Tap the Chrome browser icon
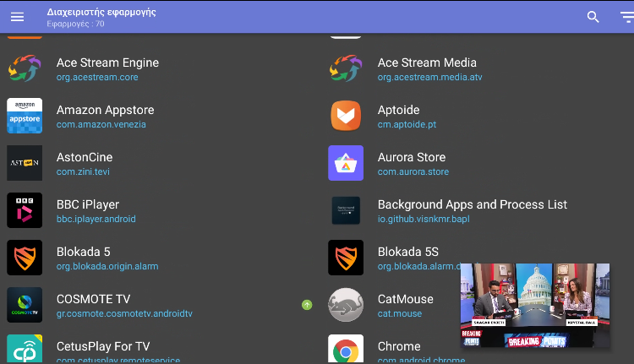Screen dimensions: 634x364 pyautogui.click(x=346, y=348)
